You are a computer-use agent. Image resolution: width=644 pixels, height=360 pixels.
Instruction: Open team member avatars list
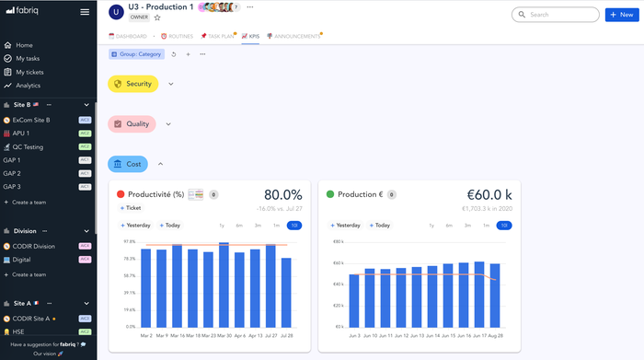(x=219, y=7)
